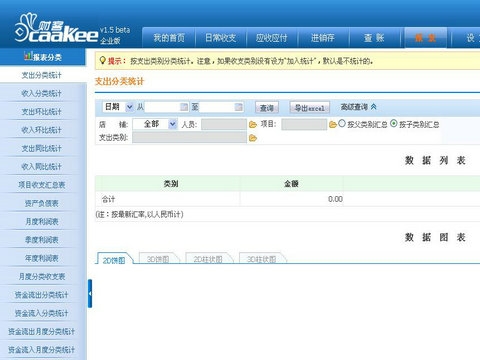This screenshot has height=360, width=480.
Task: Open 资金流出月度分类统计 in the sidebar
Action: 42,332
